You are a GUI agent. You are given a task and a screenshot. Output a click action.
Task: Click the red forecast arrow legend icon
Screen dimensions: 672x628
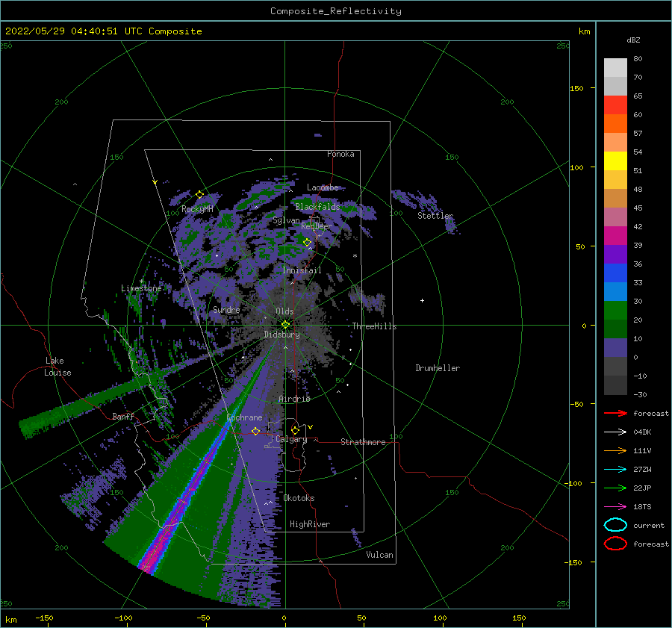point(615,413)
